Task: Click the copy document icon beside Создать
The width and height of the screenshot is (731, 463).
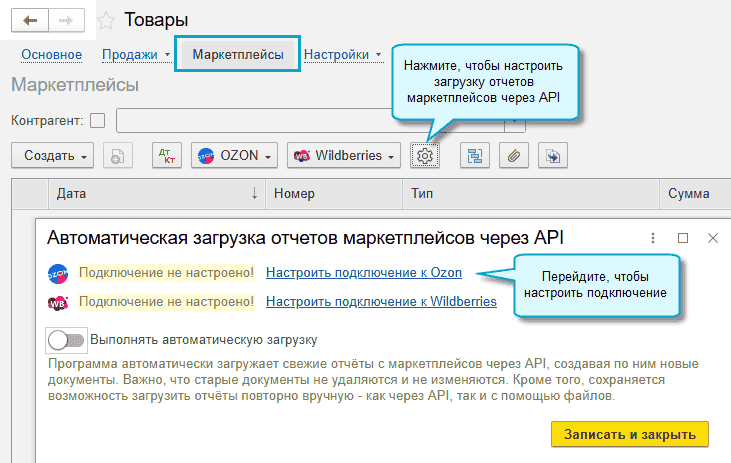Action: [118, 155]
